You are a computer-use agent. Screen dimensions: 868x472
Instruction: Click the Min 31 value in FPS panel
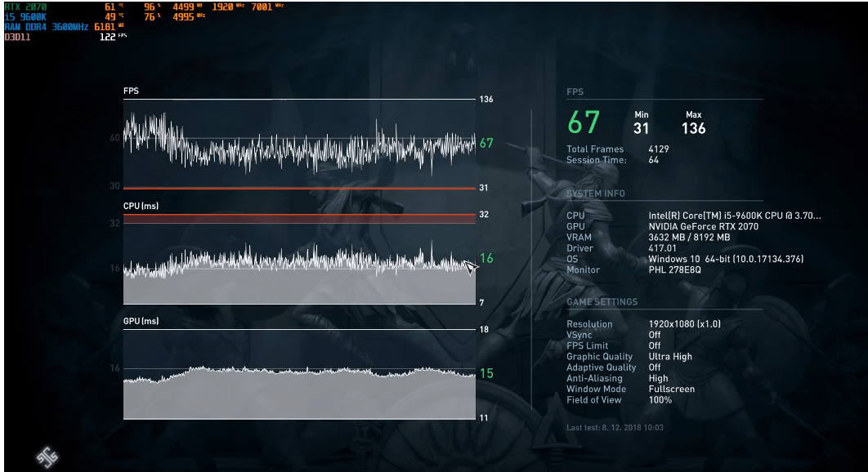tap(641, 128)
